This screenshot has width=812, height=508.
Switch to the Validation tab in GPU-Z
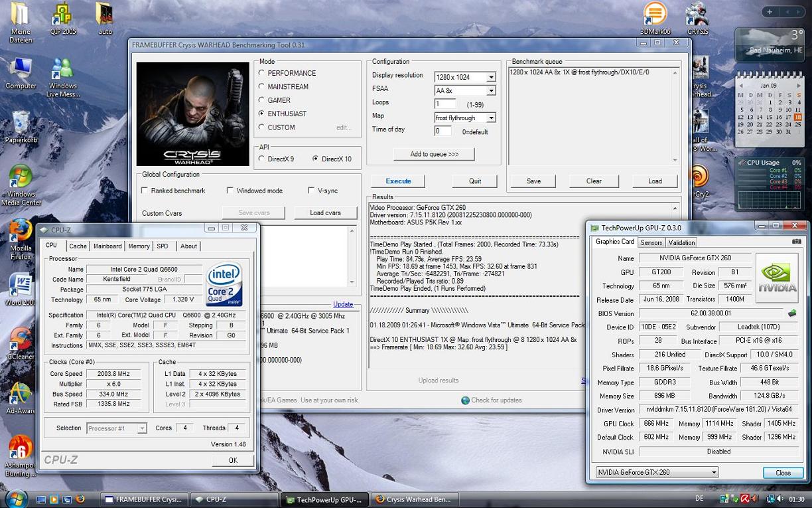pyautogui.click(x=681, y=242)
